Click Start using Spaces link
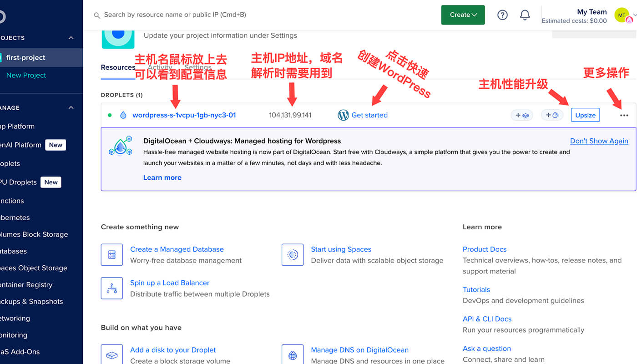The width and height of the screenshot is (637, 364). click(341, 249)
